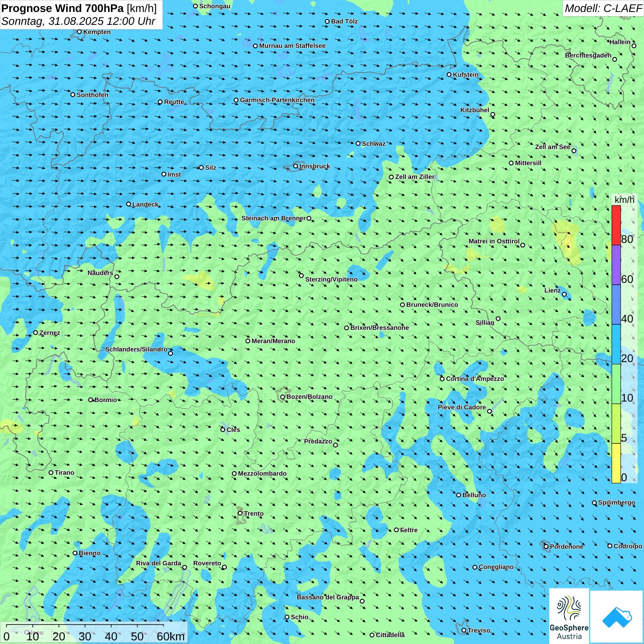644x644 pixels.
Task: Click the Sillian city label
Action: point(485,322)
